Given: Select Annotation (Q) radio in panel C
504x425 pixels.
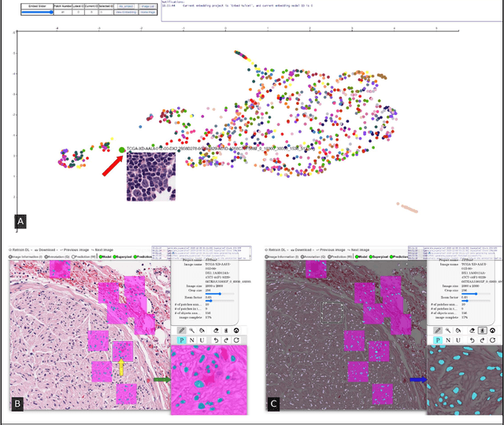Looking at the screenshot, I should click(x=302, y=257).
